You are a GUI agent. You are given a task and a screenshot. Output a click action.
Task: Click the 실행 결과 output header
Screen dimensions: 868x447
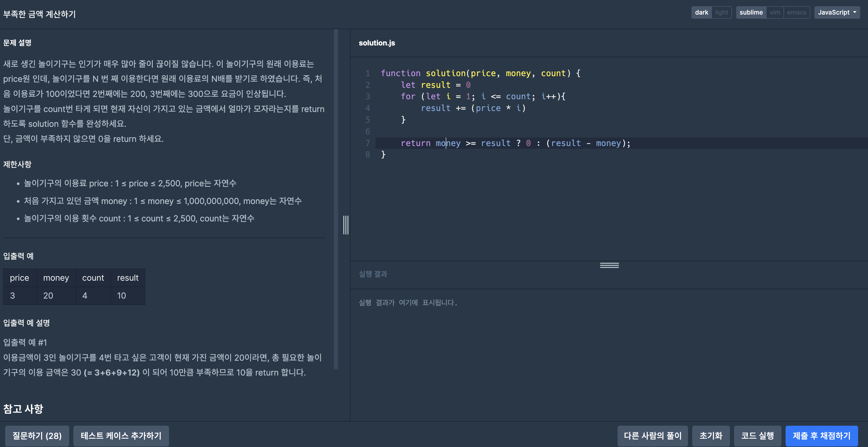(x=373, y=274)
